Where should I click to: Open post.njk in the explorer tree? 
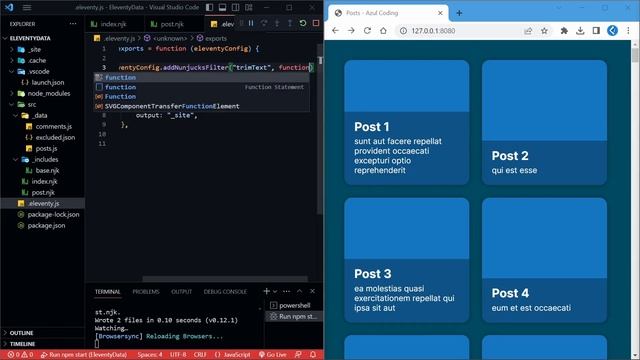(x=42, y=193)
